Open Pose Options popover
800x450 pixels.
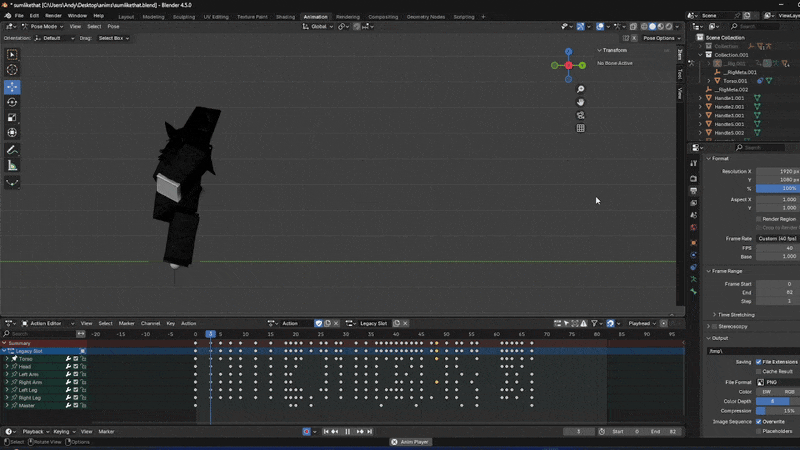661,38
